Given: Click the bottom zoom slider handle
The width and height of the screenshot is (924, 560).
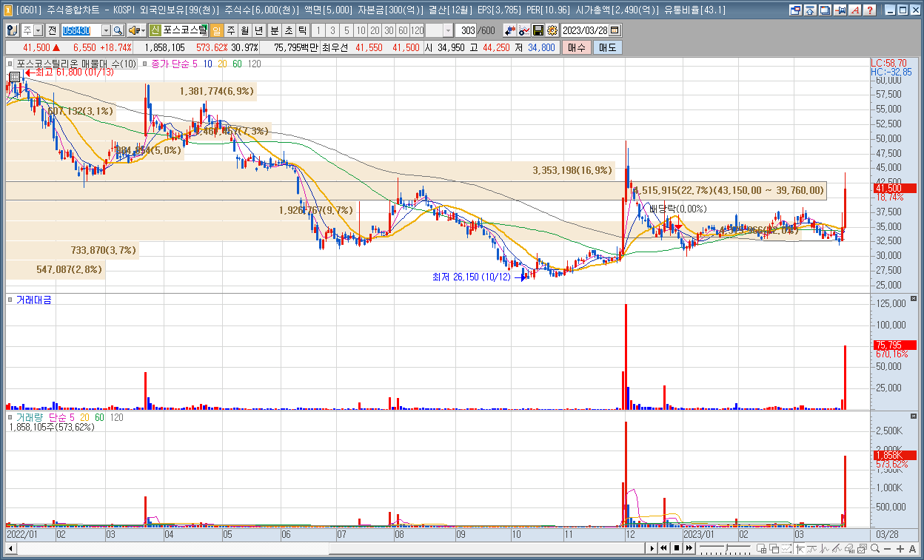Looking at the screenshot, I should [726, 547].
